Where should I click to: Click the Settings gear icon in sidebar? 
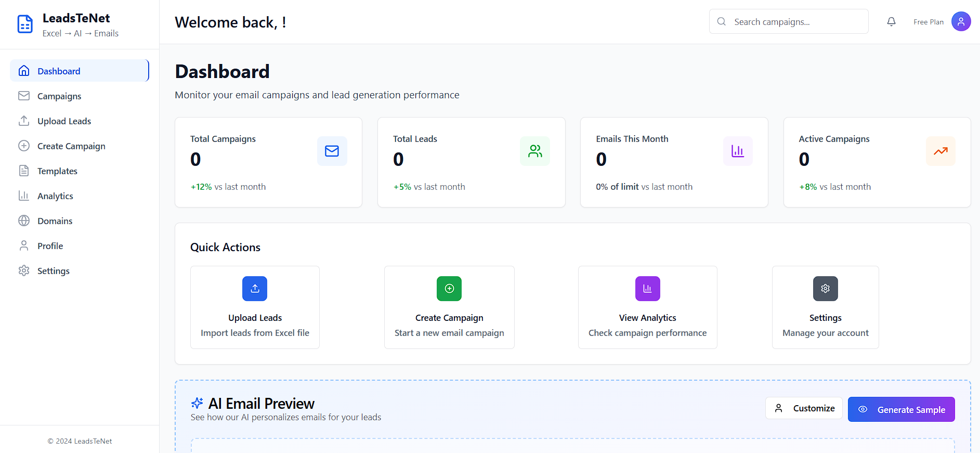(24, 270)
